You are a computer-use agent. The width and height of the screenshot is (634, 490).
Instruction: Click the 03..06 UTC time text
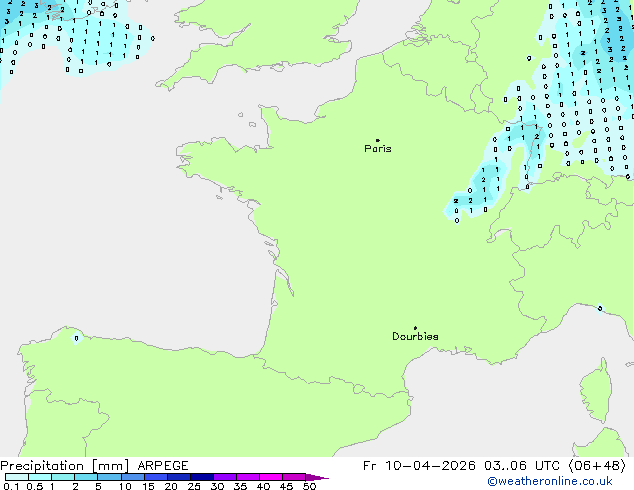(x=522, y=466)
